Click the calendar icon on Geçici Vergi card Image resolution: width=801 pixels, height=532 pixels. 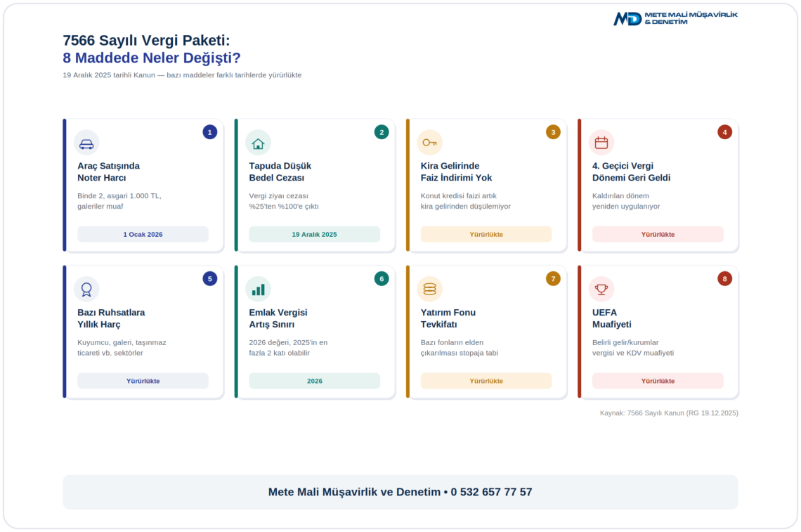601,143
